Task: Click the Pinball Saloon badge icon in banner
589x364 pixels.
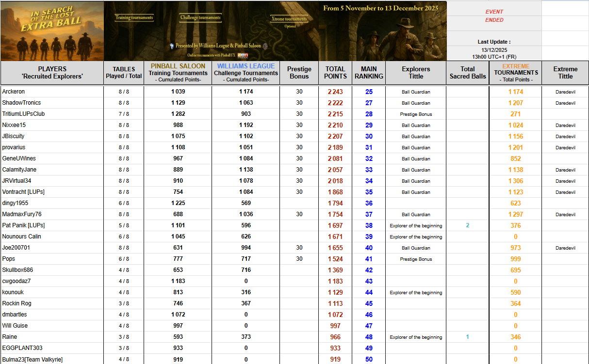Action: point(265,46)
